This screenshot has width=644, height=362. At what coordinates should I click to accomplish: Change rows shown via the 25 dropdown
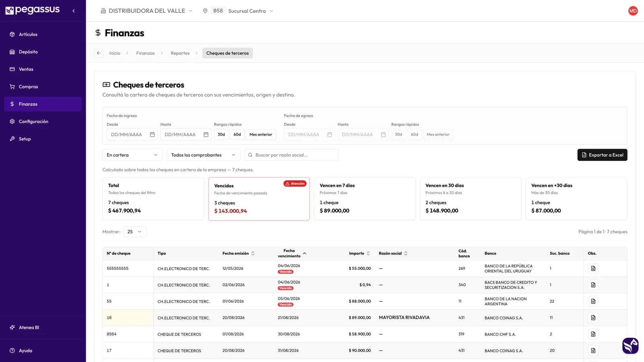click(x=135, y=232)
